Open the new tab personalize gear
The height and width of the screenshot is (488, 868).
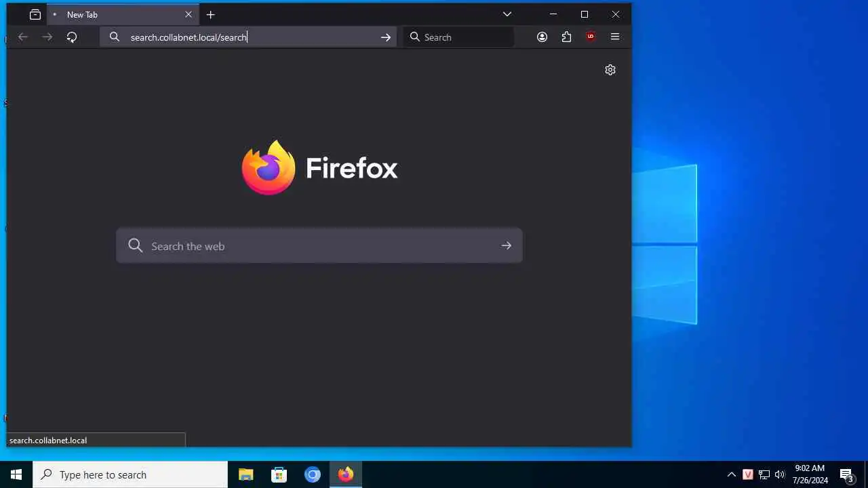(x=610, y=70)
